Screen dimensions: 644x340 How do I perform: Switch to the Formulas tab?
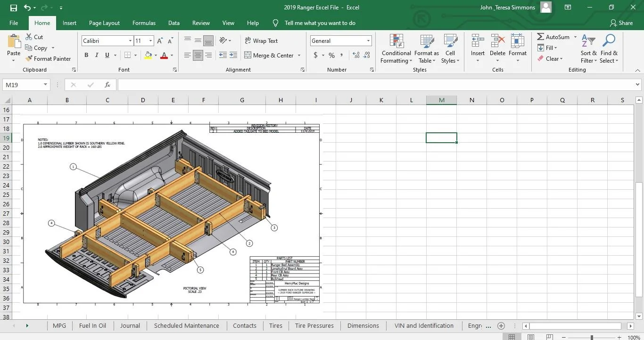144,23
